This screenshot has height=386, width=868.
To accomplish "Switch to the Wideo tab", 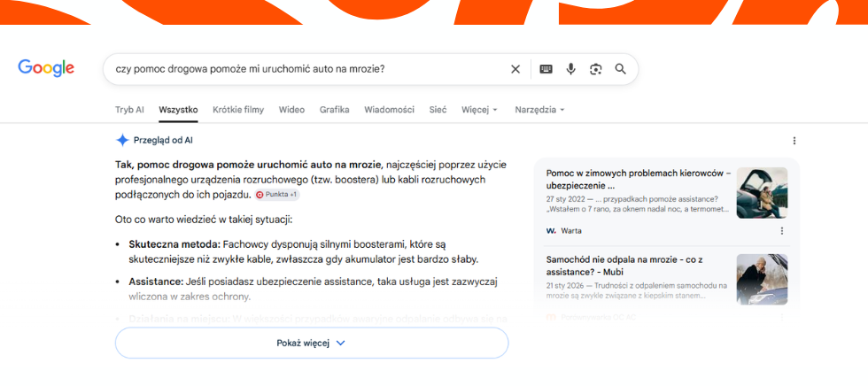I will click(x=291, y=110).
